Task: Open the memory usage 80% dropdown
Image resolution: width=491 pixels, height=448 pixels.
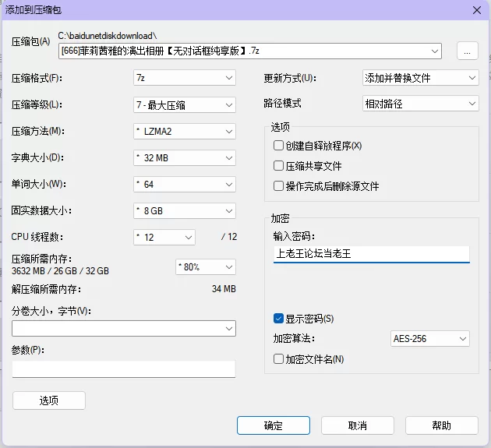Action: 205,266
